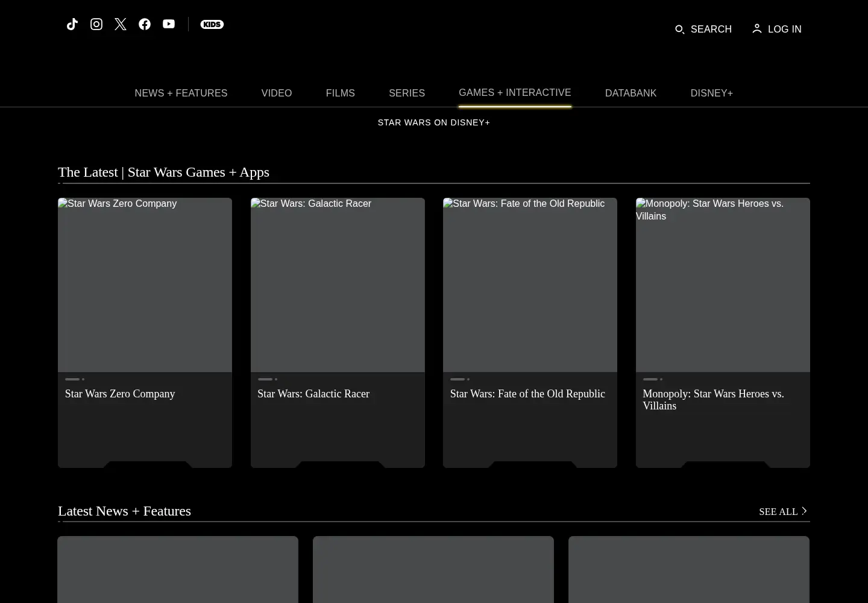Click the chevron arrow beside See All
The height and width of the screenshot is (603, 868).
click(804, 511)
